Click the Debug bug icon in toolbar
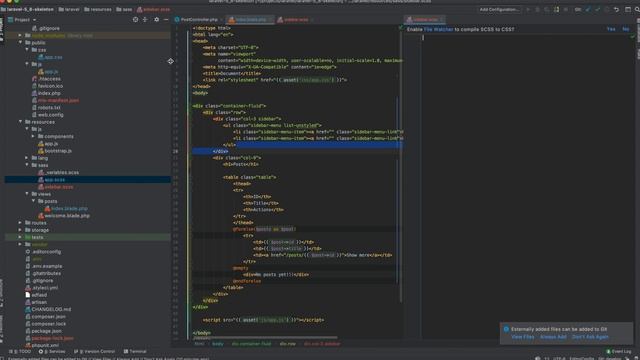 click(x=538, y=9)
